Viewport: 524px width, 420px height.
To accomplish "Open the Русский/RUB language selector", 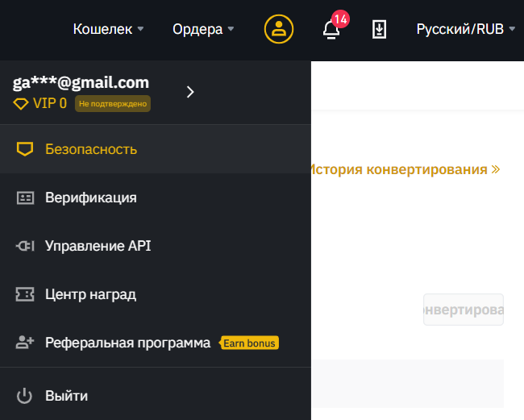I will [465, 29].
